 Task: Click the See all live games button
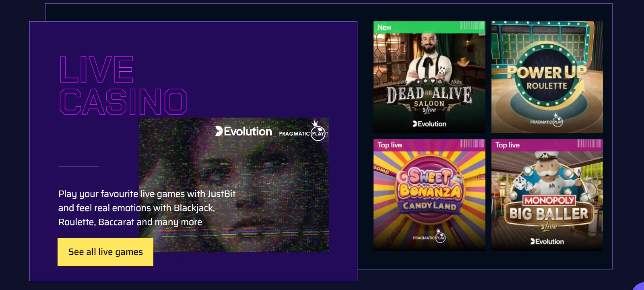pyautogui.click(x=105, y=252)
